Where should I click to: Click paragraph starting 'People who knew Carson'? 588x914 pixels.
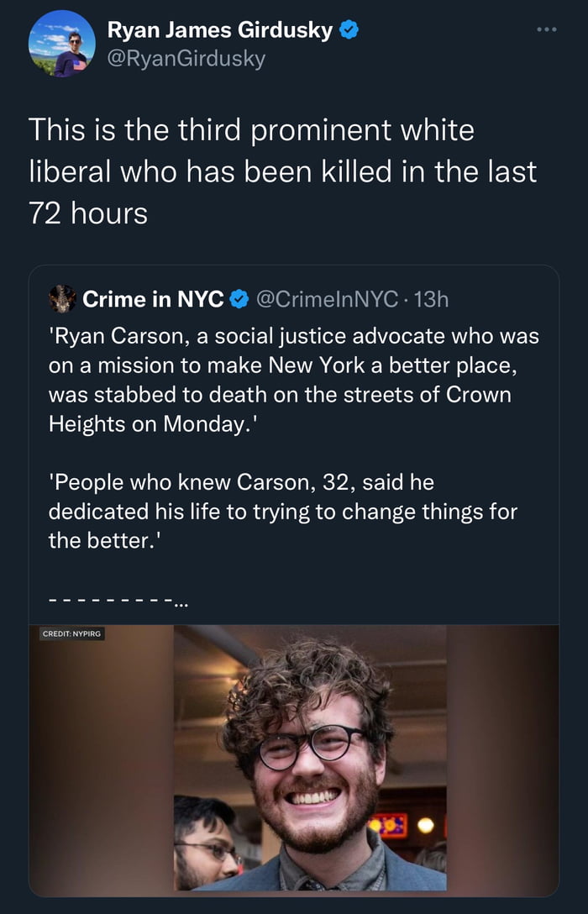tap(282, 511)
